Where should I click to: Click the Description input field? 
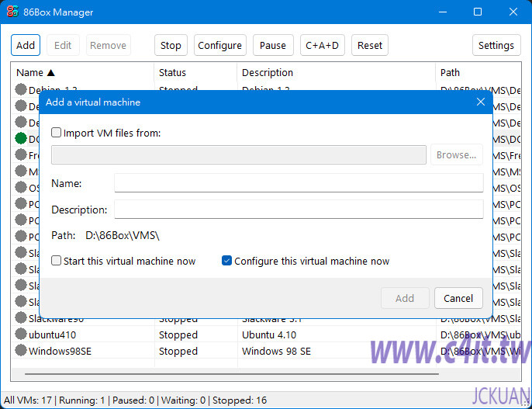tap(299, 209)
